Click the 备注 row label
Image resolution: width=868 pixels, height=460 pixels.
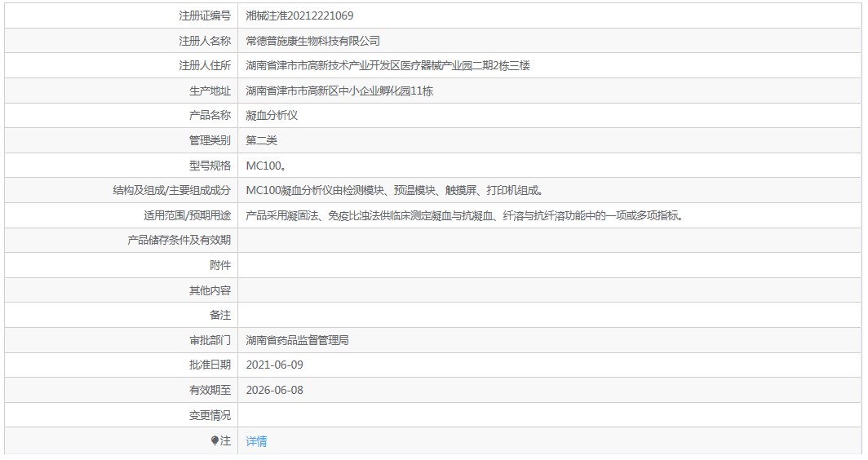click(220, 315)
